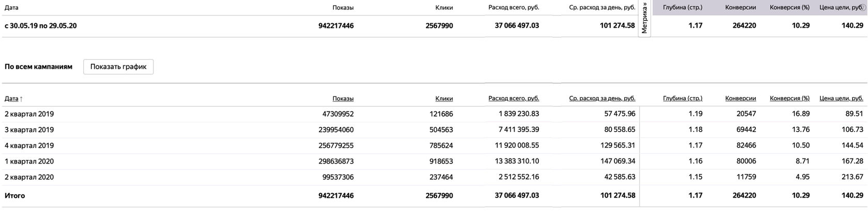Select the 3 квартал 2019 row
Screen dimensions: 868x212
[x=29, y=130]
